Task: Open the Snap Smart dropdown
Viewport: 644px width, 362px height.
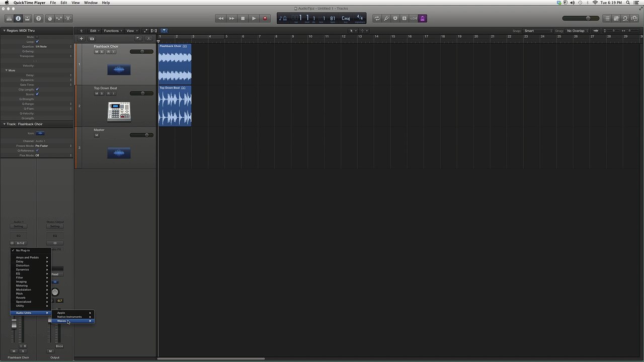Action: pyautogui.click(x=538, y=31)
